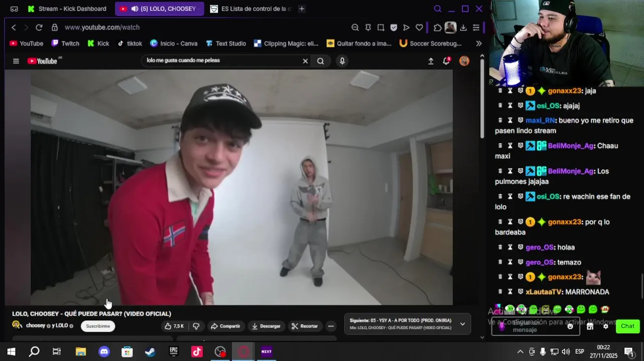Click the Recortar clip button
The width and height of the screenshot is (644, 361).
[305, 326]
